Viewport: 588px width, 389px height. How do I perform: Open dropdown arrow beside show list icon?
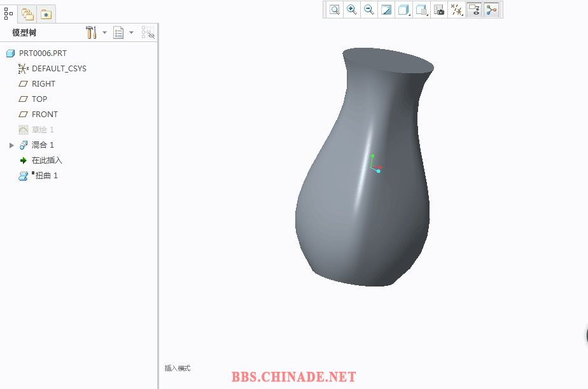tap(131, 32)
